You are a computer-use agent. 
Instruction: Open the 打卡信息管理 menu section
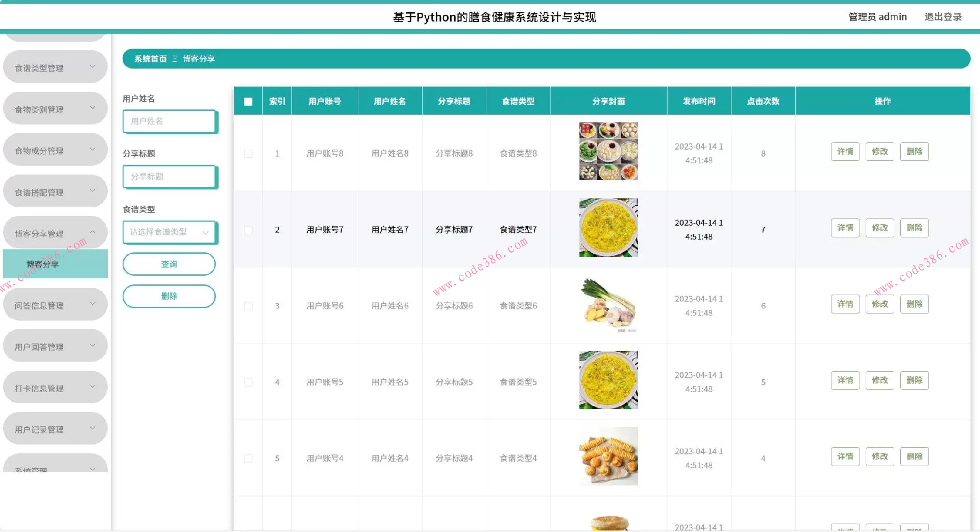click(x=55, y=387)
